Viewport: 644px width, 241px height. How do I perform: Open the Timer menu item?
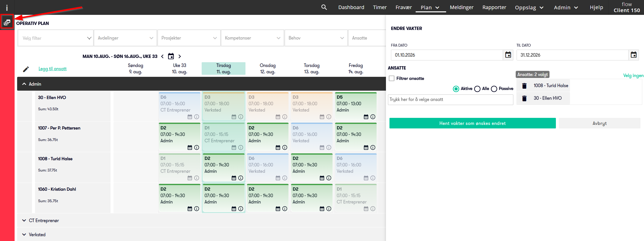point(380,7)
